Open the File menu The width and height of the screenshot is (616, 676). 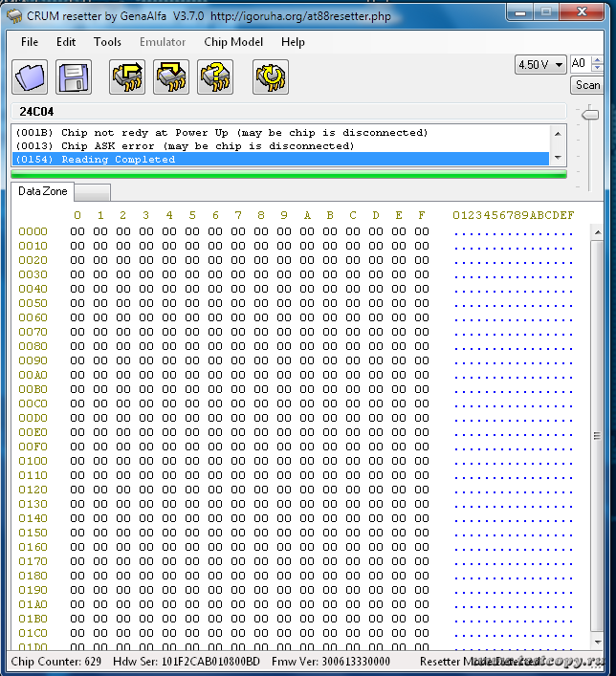30,42
